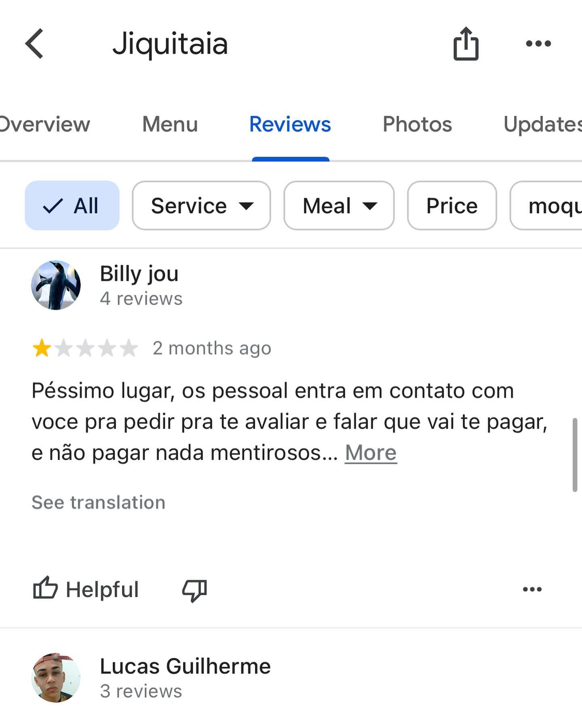Switch to the Photos tab
Image resolution: width=582 pixels, height=728 pixels.
[x=417, y=124]
